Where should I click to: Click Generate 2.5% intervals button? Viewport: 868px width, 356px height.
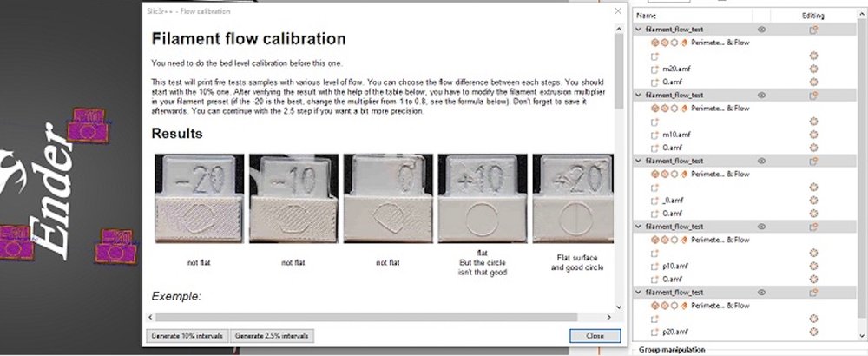(272, 336)
